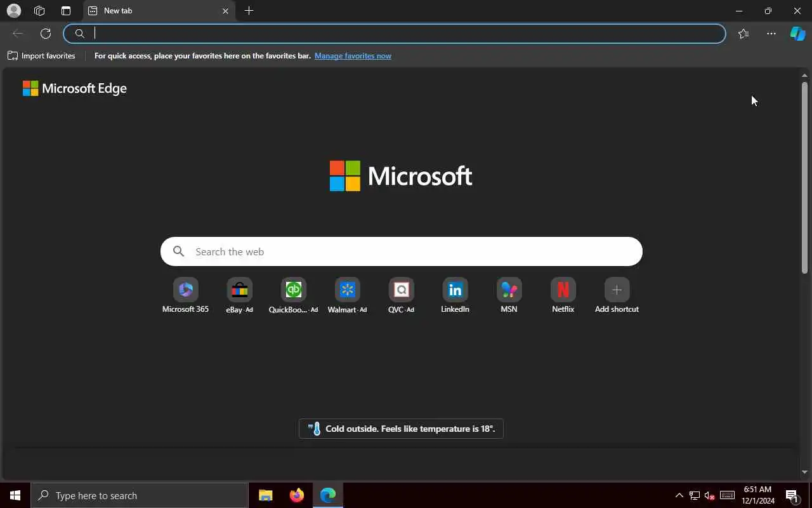Select the New tab tab
The height and width of the screenshot is (508, 812).
pyautogui.click(x=159, y=11)
